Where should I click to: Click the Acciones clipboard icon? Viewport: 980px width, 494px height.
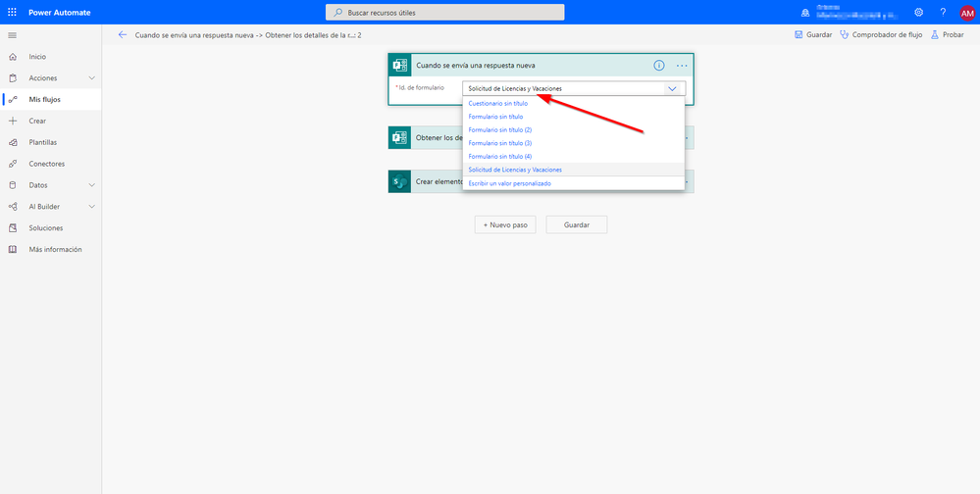[13, 78]
